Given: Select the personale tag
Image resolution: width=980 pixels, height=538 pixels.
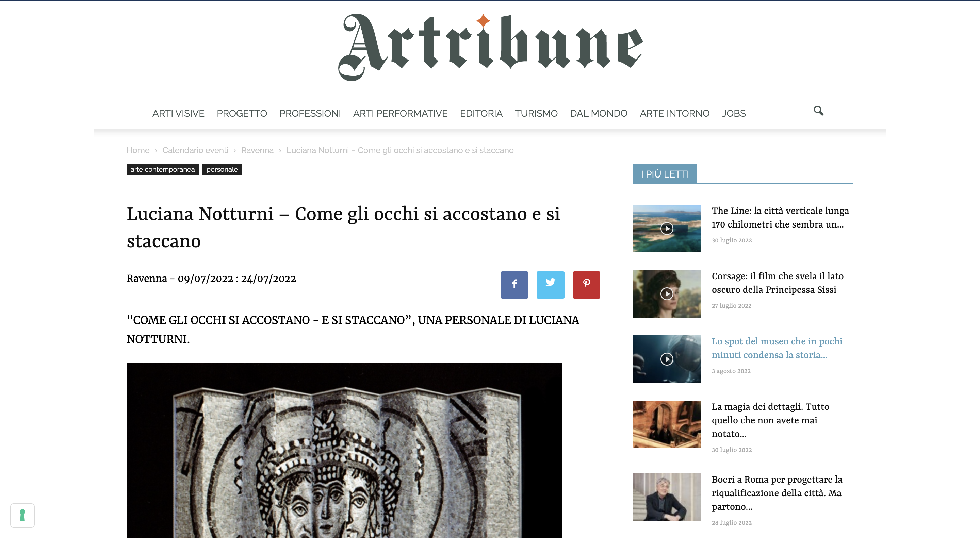Looking at the screenshot, I should point(222,170).
